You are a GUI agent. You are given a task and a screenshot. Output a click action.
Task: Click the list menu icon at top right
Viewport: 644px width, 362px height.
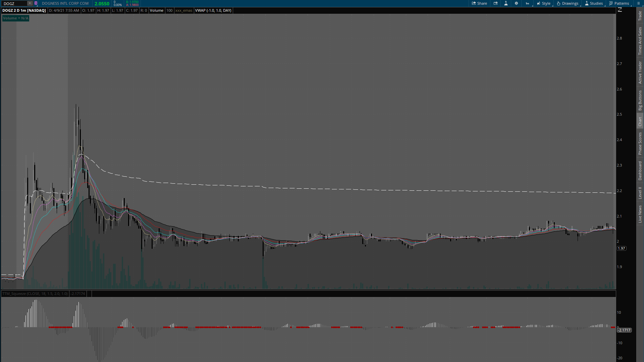point(638,3)
